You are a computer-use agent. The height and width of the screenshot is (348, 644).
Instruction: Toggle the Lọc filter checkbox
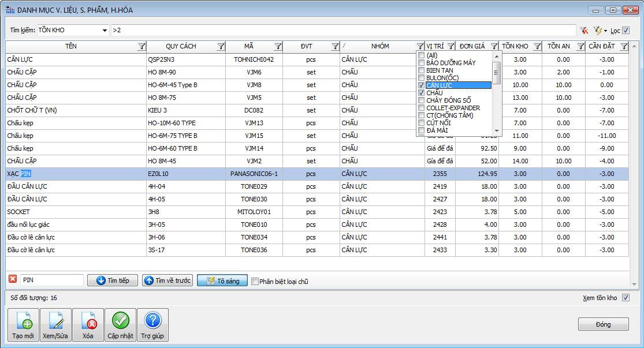point(626,31)
